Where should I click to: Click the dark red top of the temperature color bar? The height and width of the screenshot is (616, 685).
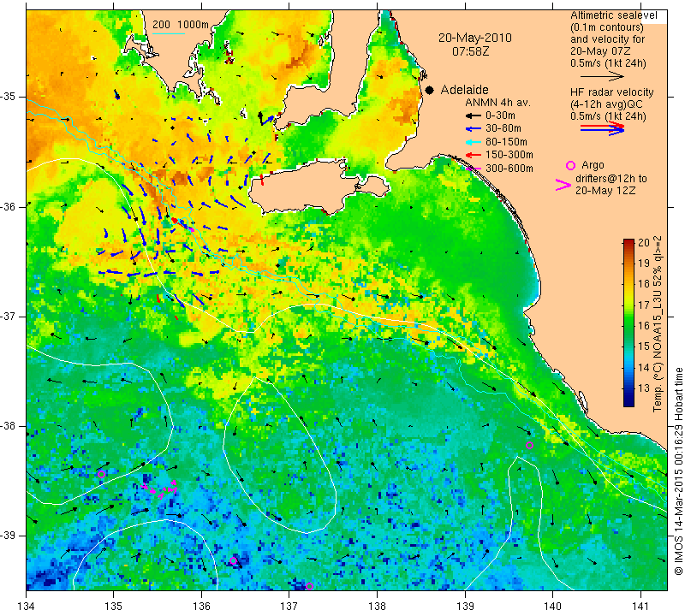coord(628,242)
